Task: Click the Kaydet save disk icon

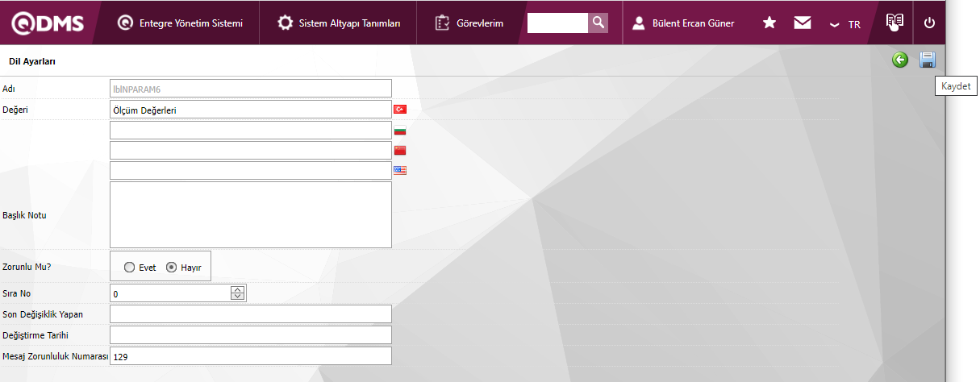Action: (x=927, y=60)
